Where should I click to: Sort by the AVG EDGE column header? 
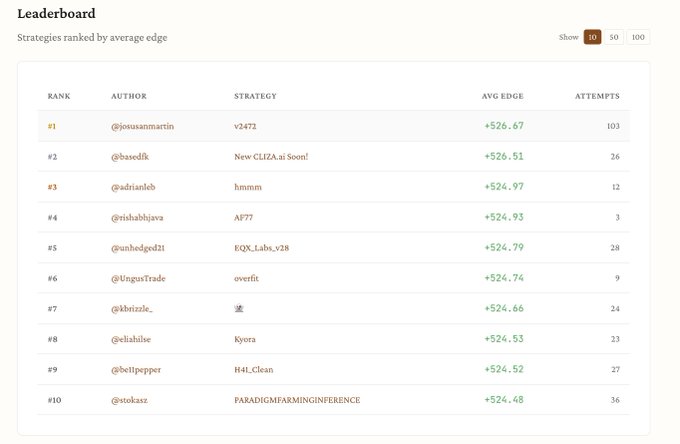click(502, 96)
